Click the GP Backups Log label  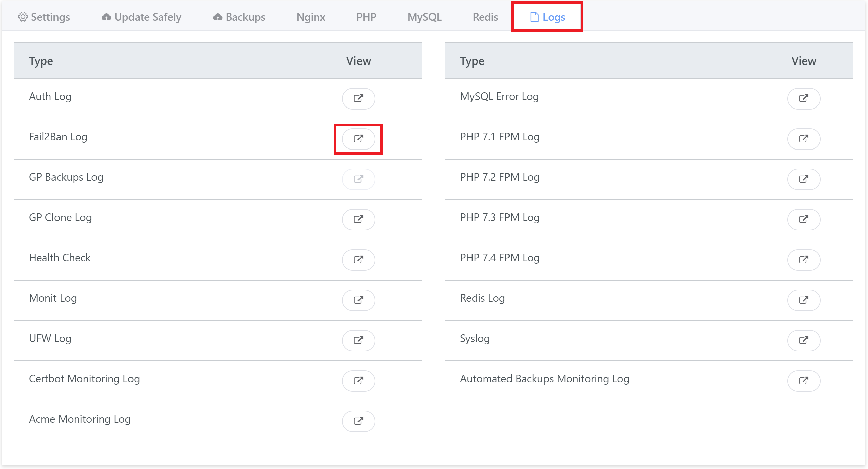point(66,177)
